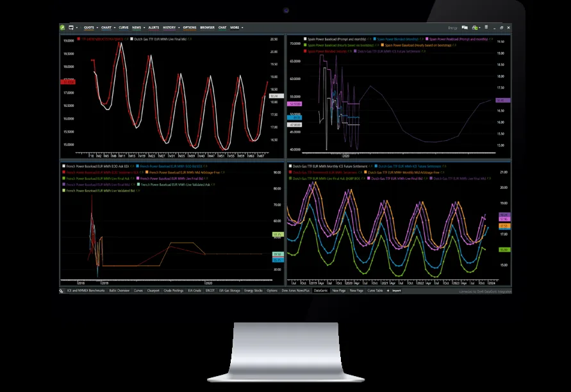Restore the application window size
Image resolution: width=571 pixels, height=392 pixels.
point(501,28)
